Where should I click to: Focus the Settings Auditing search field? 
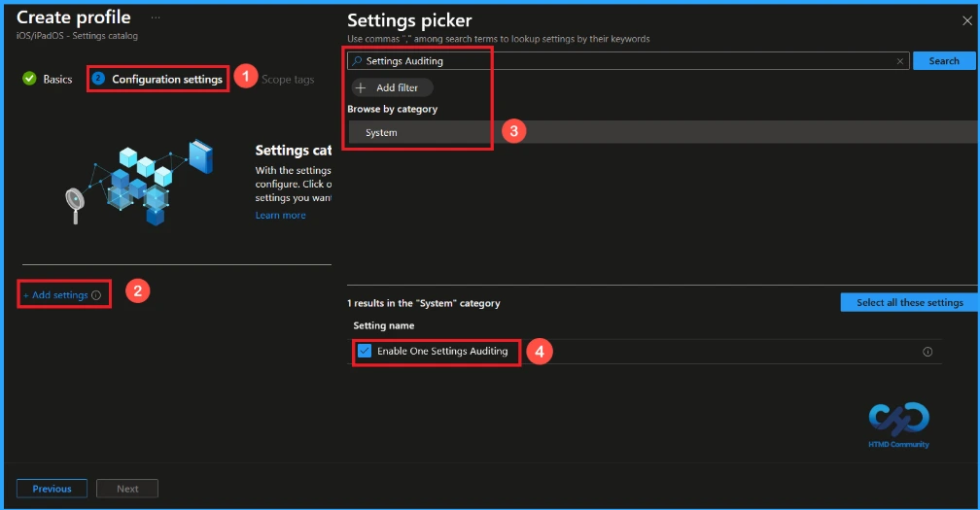click(627, 61)
